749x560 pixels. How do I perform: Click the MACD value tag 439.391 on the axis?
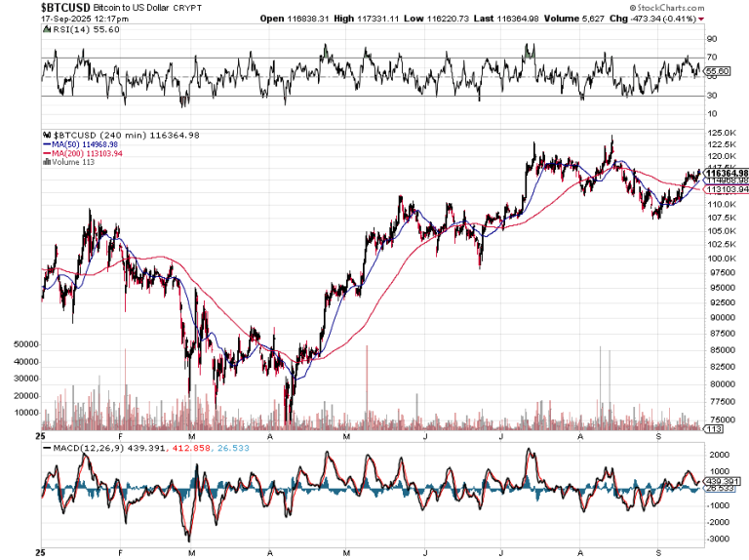[x=720, y=481]
